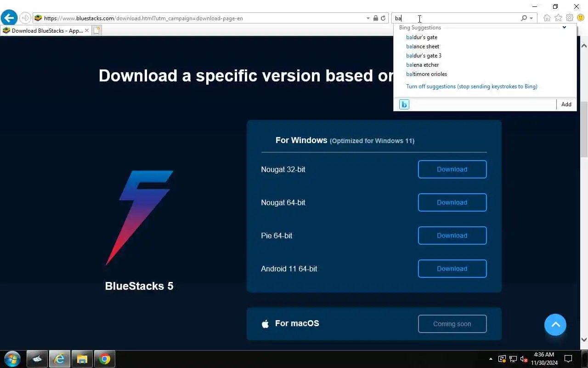Download Nougat 32-bit version
The width and height of the screenshot is (588, 368).
click(x=452, y=169)
